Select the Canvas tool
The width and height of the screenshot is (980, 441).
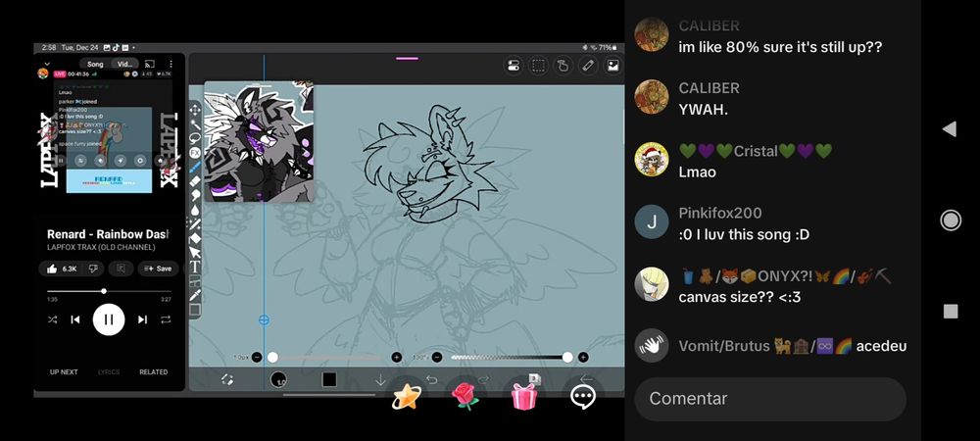coord(195,310)
